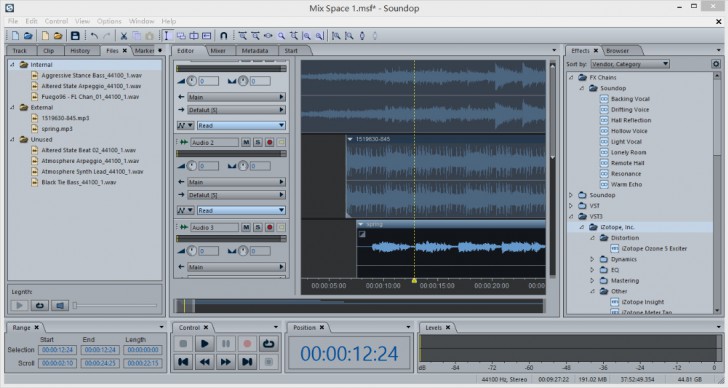
Task: Open the Sort by Vendor, Category dropdown
Action: [630, 64]
